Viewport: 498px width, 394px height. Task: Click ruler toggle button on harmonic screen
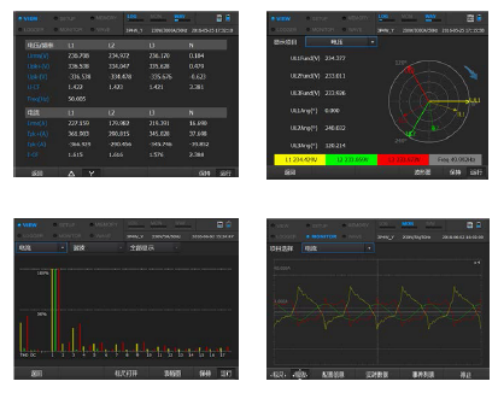coord(126,373)
